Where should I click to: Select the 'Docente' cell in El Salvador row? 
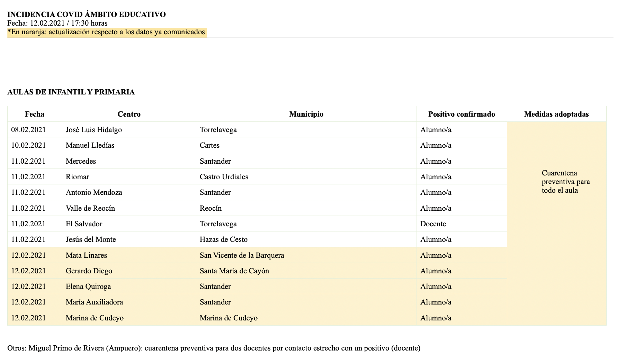(x=433, y=224)
